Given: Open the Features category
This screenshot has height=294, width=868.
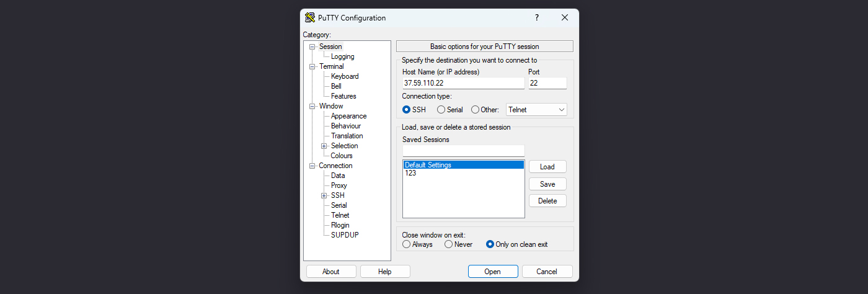Looking at the screenshot, I should point(343,96).
